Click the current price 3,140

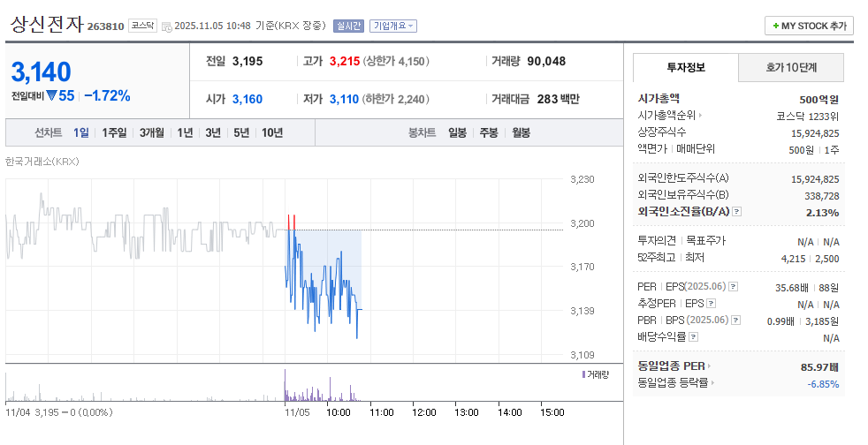click(42, 72)
